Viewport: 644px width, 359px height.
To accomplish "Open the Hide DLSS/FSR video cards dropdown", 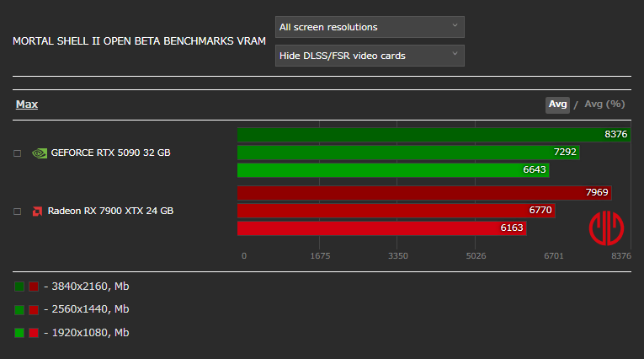I will pos(370,56).
